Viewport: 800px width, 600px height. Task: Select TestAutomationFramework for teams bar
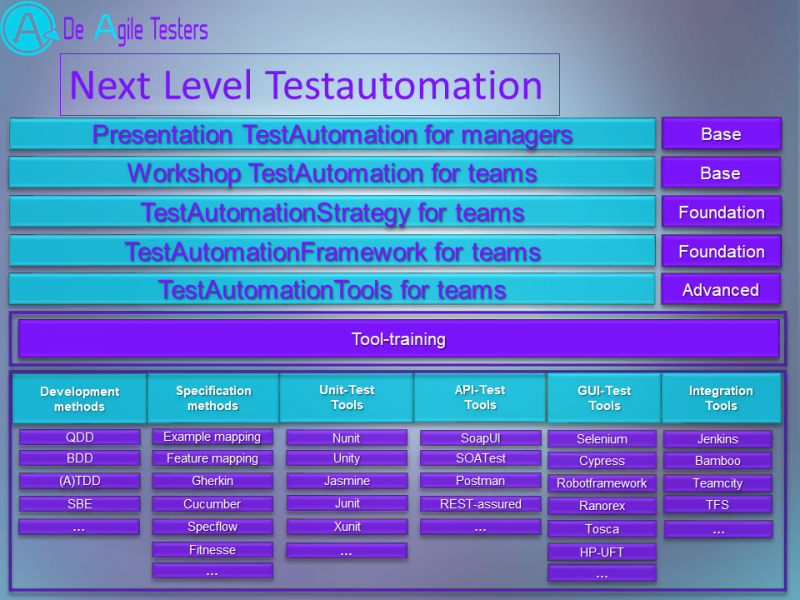[332, 251]
